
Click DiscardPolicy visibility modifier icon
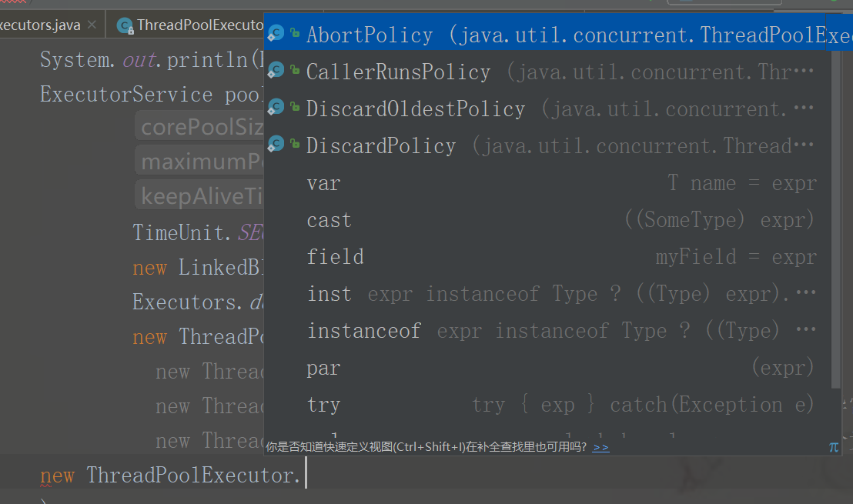(295, 144)
